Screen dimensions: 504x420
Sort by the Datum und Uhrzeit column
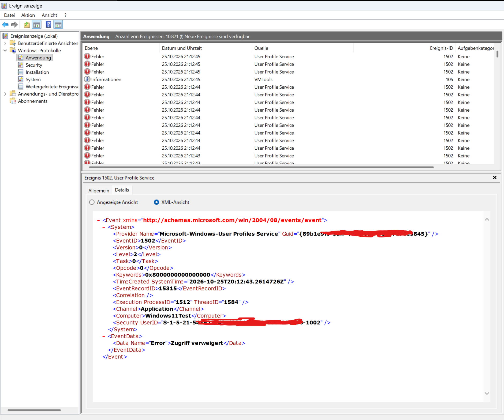click(206, 48)
